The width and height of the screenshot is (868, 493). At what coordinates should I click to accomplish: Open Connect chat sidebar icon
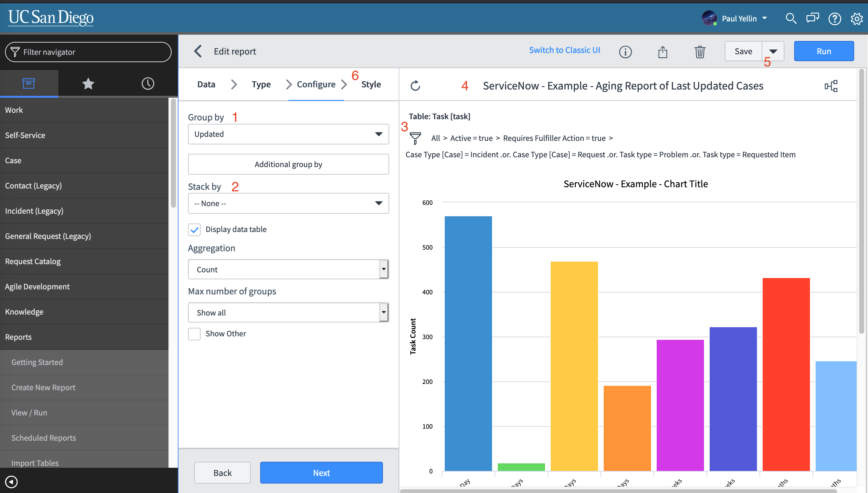[x=812, y=18]
